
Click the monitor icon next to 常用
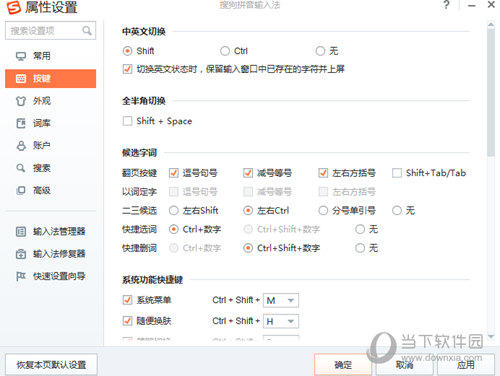(x=21, y=56)
